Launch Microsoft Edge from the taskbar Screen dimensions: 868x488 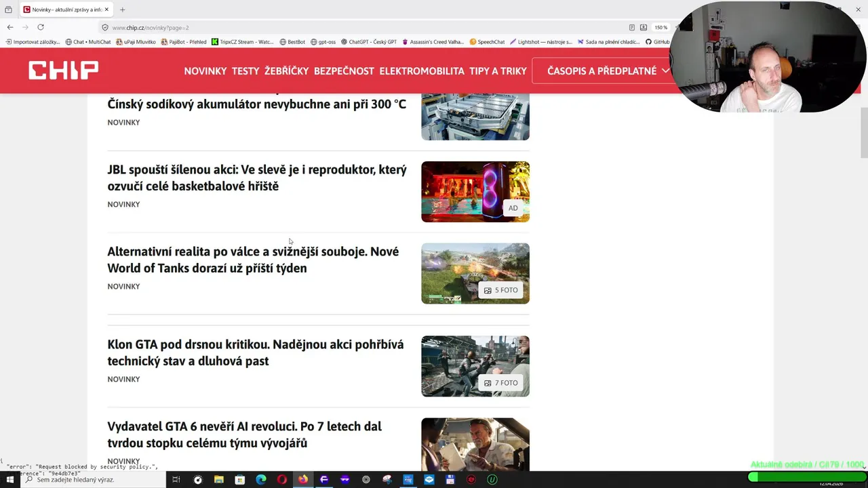[x=260, y=479]
